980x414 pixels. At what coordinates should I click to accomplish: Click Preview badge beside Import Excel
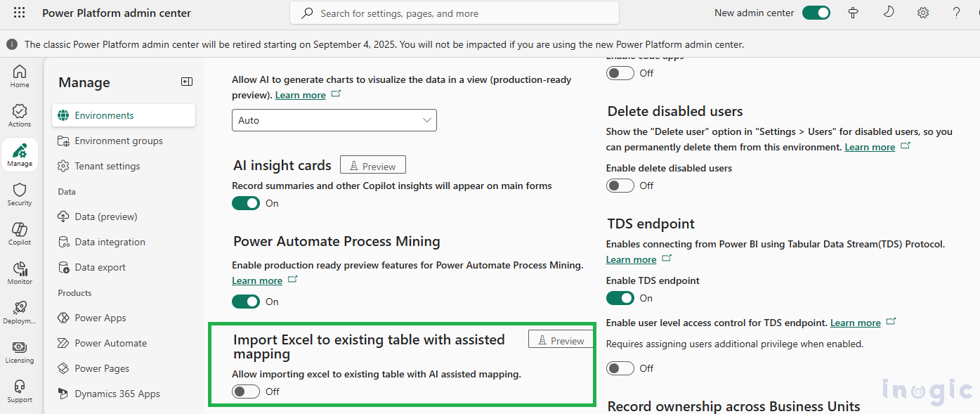point(561,340)
